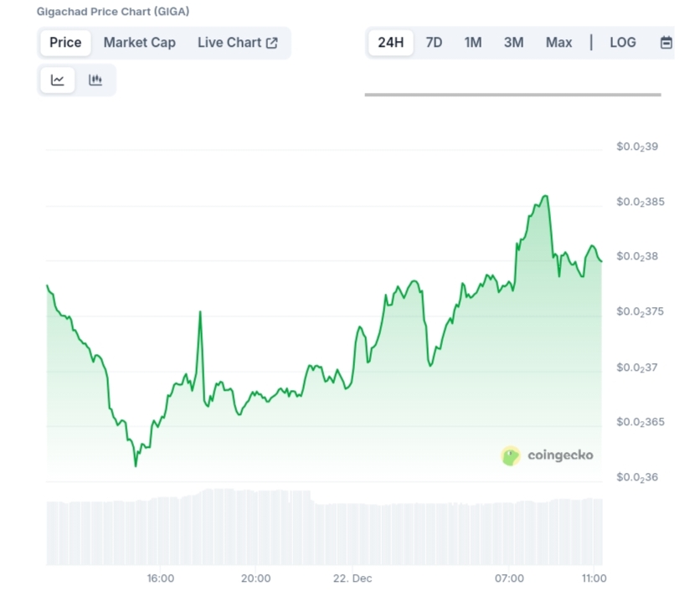Click the $0.0₂375 price axis label
This screenshot has height=596, width=700.
pos(641,311)
